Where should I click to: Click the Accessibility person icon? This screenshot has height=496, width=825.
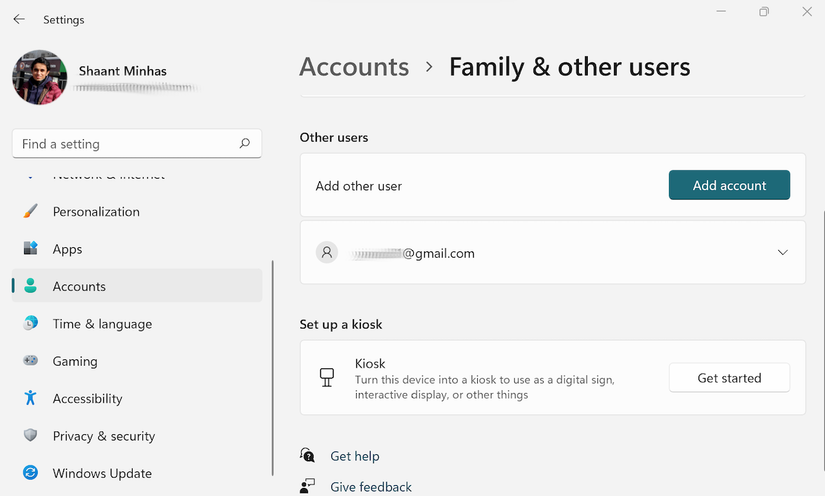coord(31,398)
